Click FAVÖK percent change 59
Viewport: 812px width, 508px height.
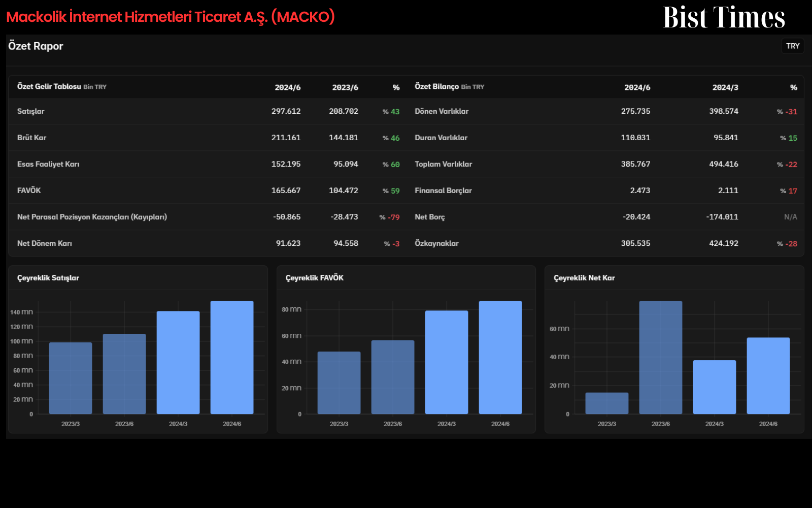(391, 191)
